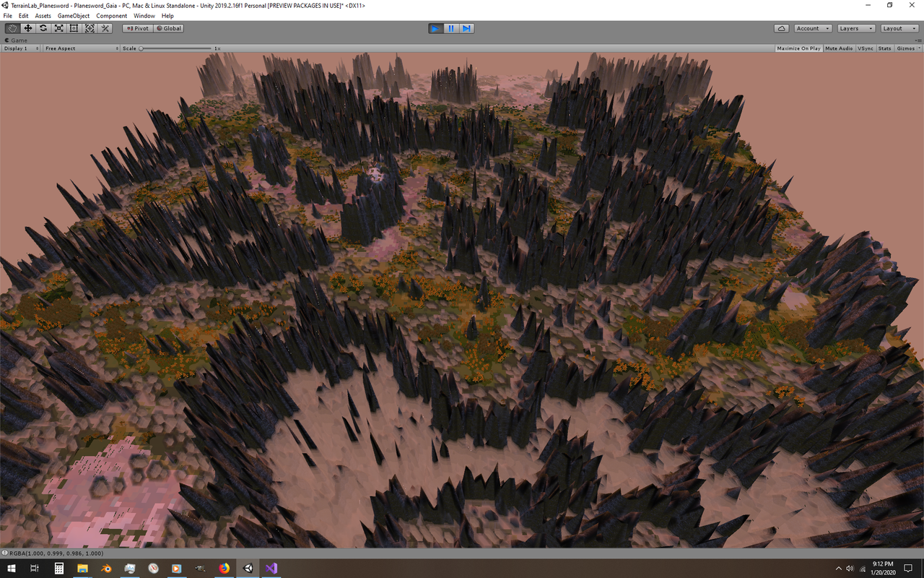Switch to Visual Studio on taskbar
924x578 pixels.
(271, 569)
